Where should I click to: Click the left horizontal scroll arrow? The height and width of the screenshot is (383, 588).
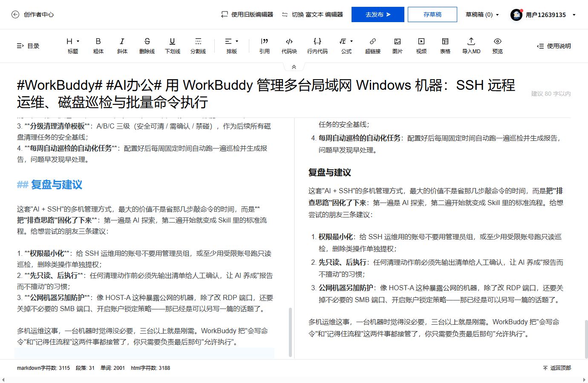click(x=3, y=380)
